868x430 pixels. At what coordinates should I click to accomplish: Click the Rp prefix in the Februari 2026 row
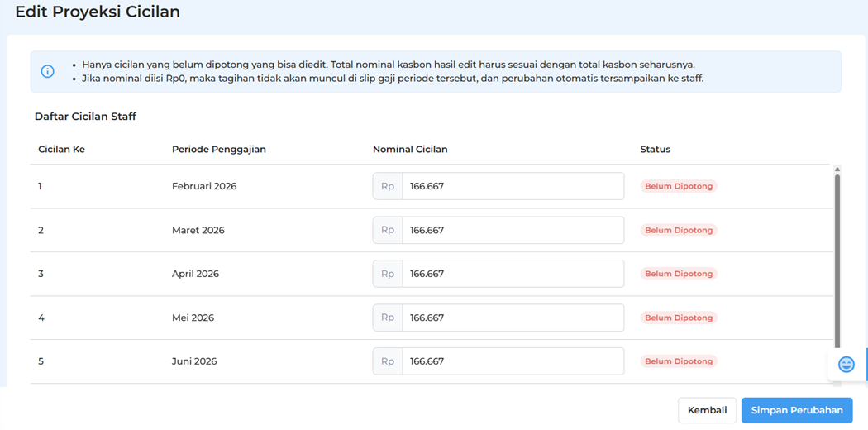point(388,186)
